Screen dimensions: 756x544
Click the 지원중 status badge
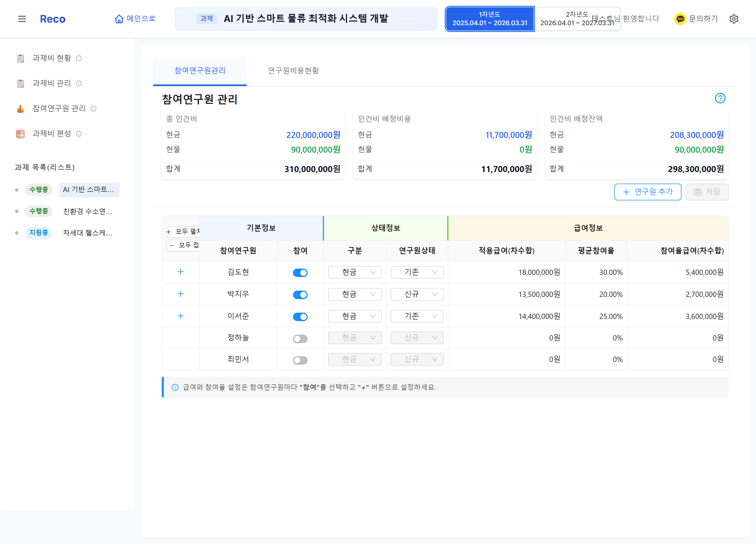39,233
